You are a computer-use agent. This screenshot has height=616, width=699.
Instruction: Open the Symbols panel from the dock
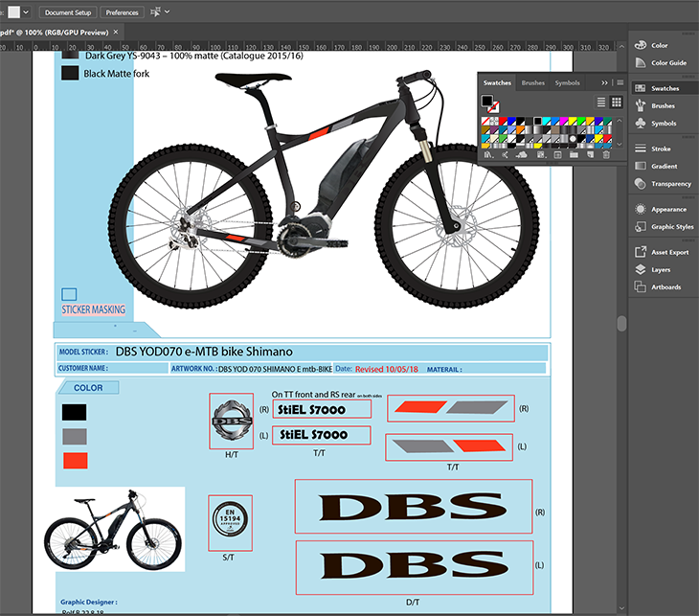641,123
